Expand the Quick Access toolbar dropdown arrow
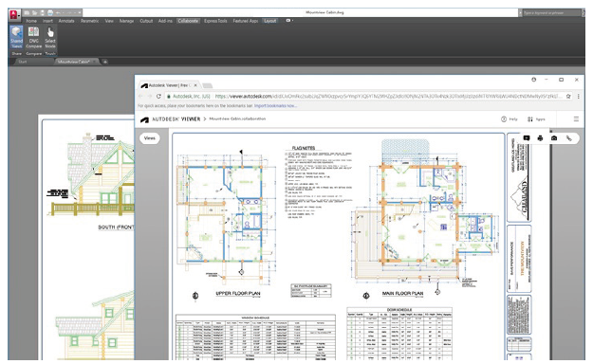 coord(80,13)
